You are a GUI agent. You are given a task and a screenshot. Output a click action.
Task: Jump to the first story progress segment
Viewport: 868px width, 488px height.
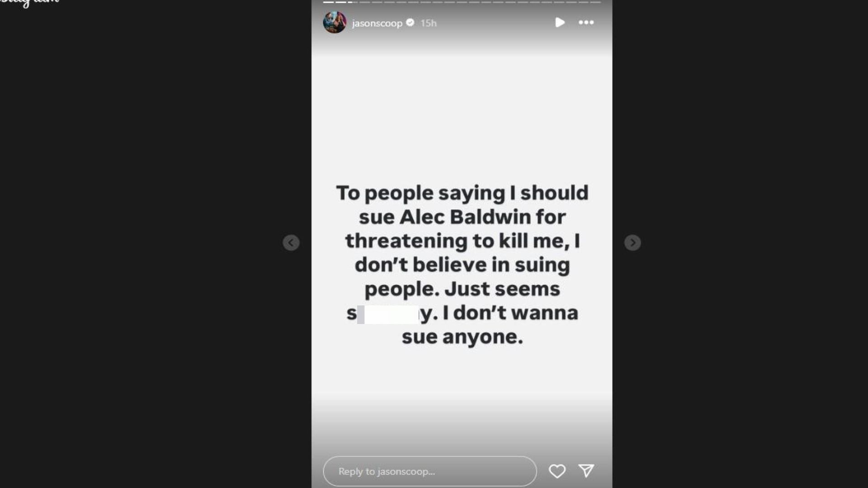pyautogui.click(x=328, y=2)
